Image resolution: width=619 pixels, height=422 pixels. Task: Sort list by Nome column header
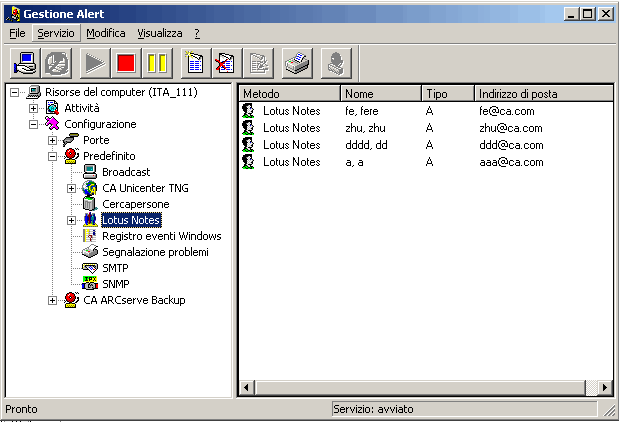(380, 93)
